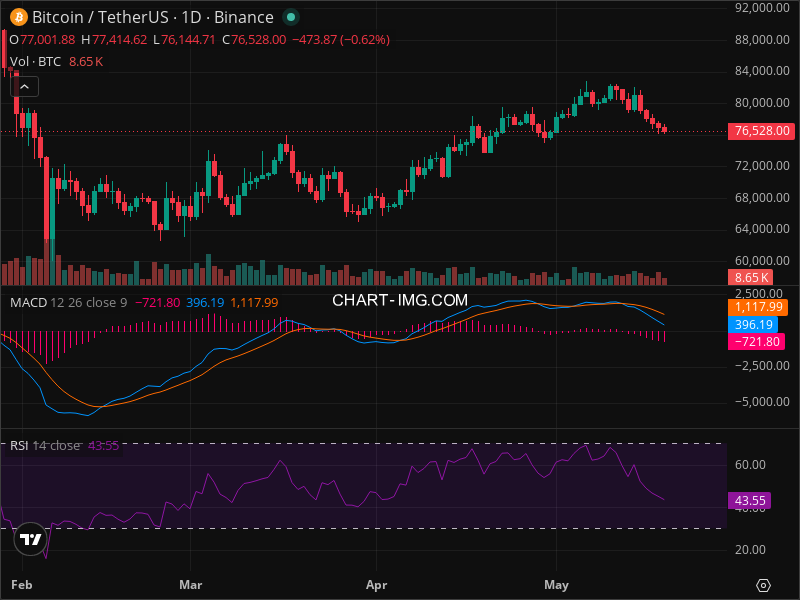Click the Apr label on time axis
Screen dimensions: 800x600
click(x=377, y=585)
